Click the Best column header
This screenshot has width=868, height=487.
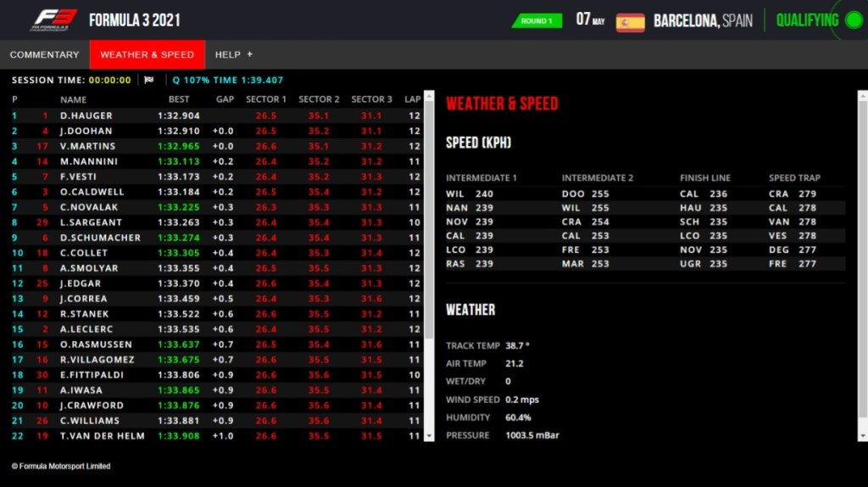179,99
